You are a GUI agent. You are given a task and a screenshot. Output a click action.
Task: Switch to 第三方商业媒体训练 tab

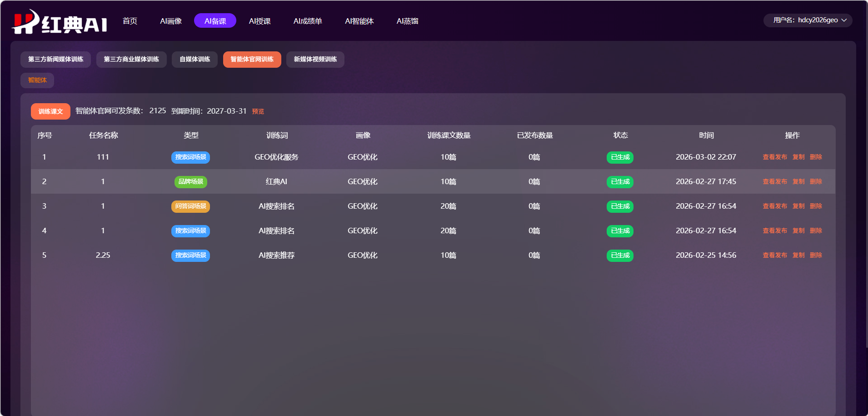point(131,60)
